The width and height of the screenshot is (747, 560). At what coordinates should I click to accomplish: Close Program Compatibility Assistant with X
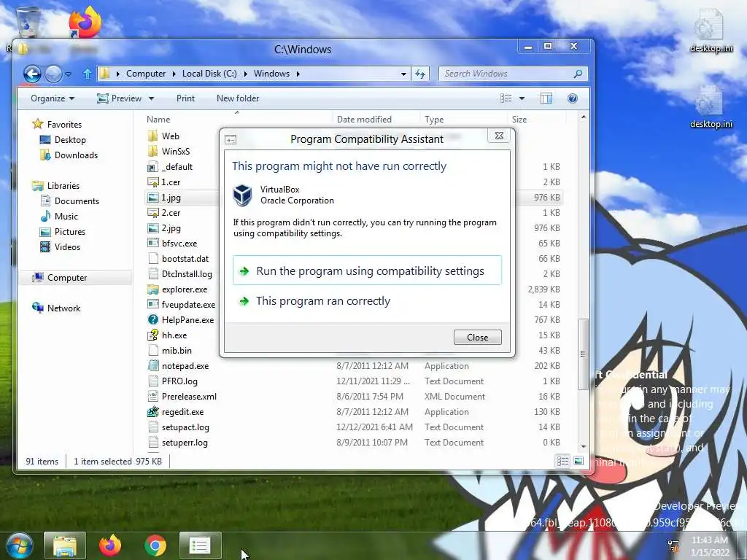pyautogui.click(x=499, y=136)
